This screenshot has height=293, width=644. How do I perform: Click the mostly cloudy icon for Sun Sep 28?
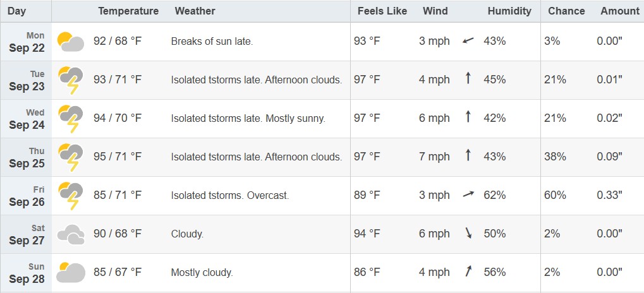pos(71,273)
